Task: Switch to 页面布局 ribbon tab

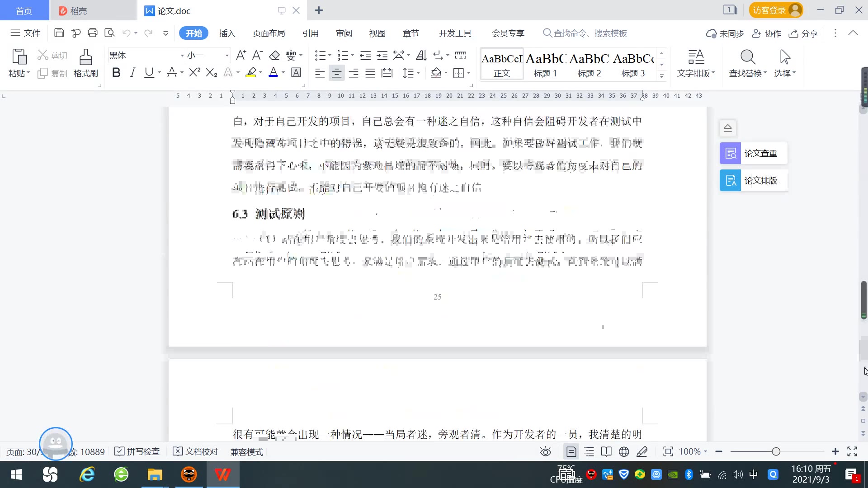Action: click(269, 33)
